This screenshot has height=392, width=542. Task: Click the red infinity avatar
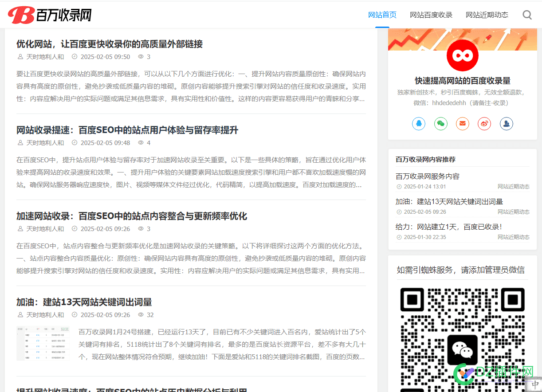[463, 55]
